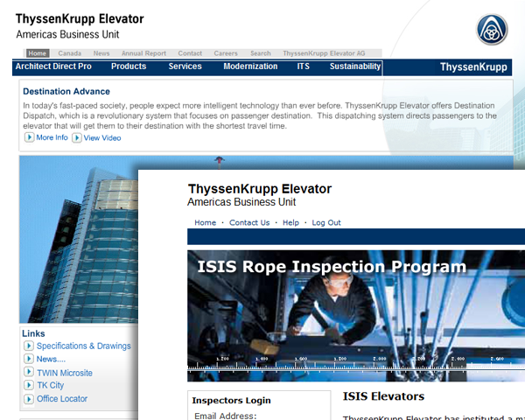Click the ThyssenKrupp circular logo icon
This screenshot has width=525, height=420.
pyautogui.click(x=492, y=29)
